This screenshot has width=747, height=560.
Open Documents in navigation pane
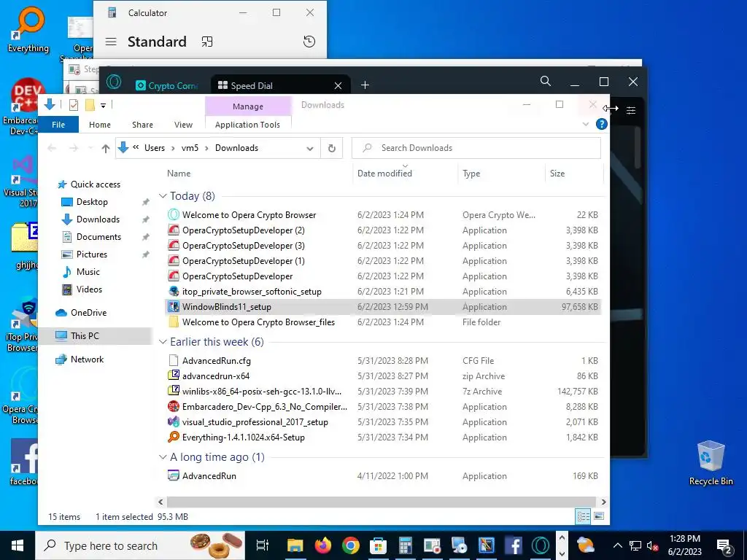point(98,237)
